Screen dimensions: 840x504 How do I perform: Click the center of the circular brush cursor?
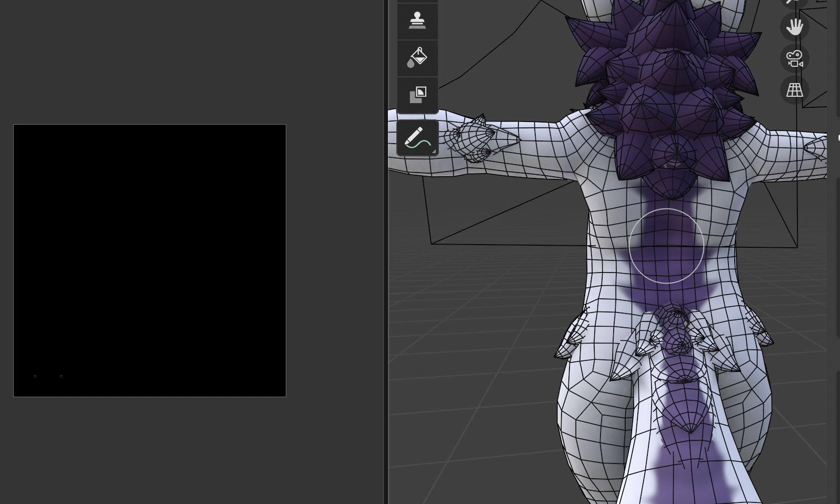pos(666,246)
